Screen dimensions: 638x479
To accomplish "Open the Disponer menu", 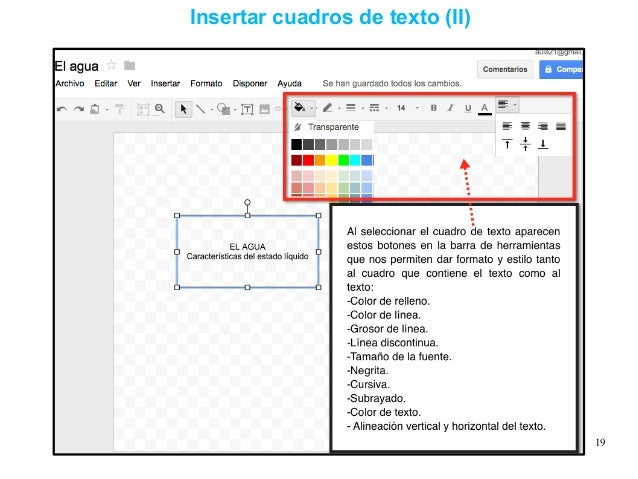I will [x=250, y=83].
